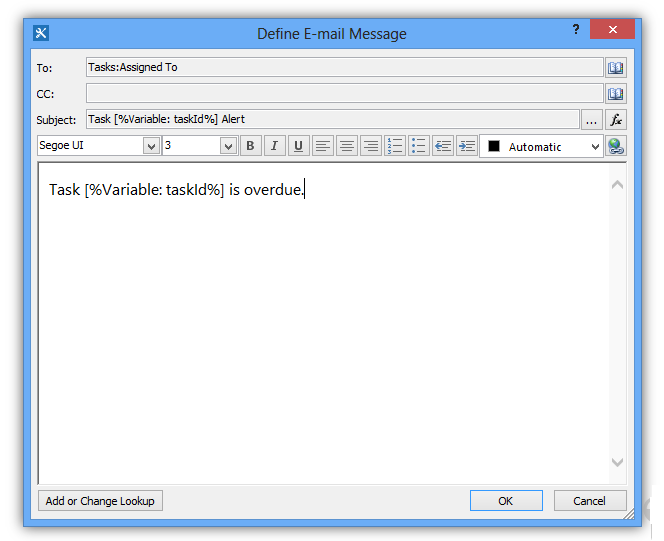Toggle underline formatting
The width and height of the screenshot is (664, 541).
click(x=298, y=146)
